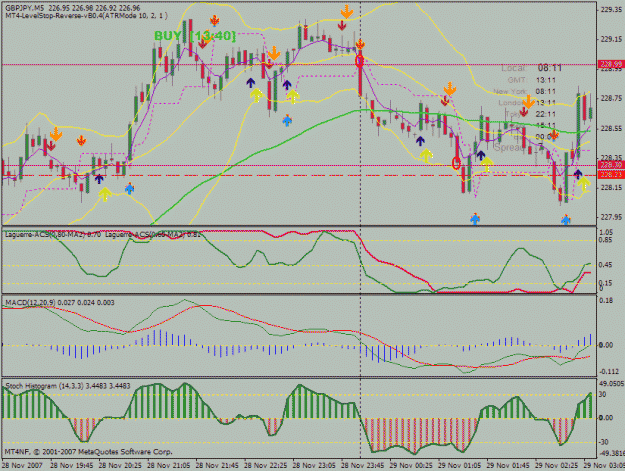Select red ellipse marker on the 228.99 line
The height and width of the screenshot is (471, 625).
tap(360, 61)
